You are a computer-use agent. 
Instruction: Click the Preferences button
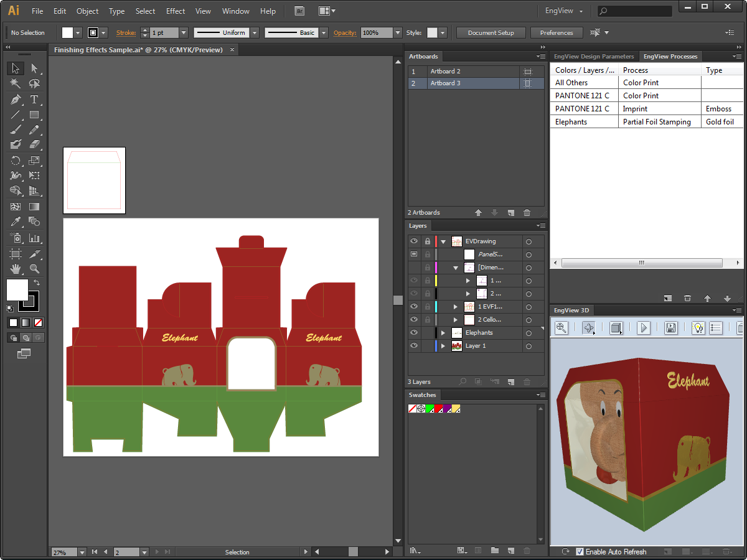[557, 33]
